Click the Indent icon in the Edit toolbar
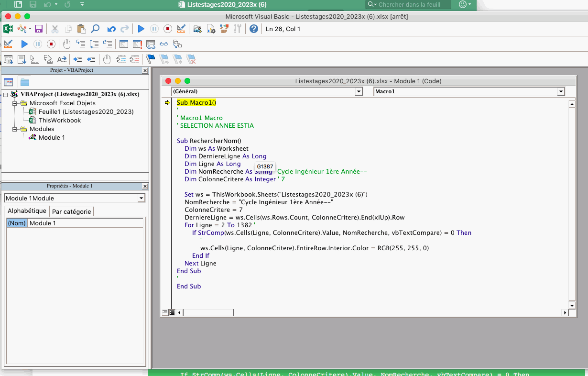The image size is (588, 376). pos(77,59)
